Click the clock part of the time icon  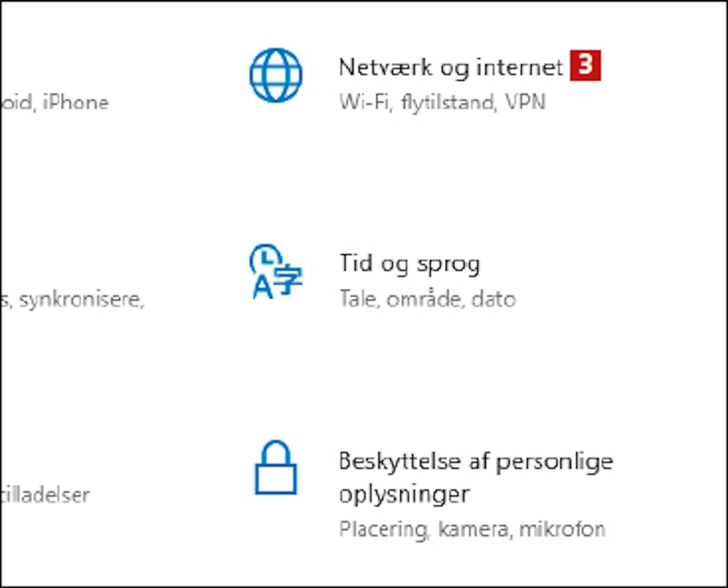[265, 258]
